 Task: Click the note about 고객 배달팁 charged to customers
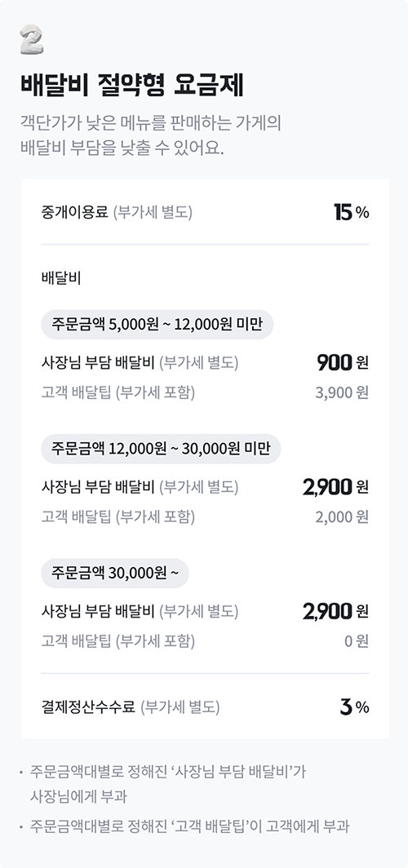coord(190,826)
